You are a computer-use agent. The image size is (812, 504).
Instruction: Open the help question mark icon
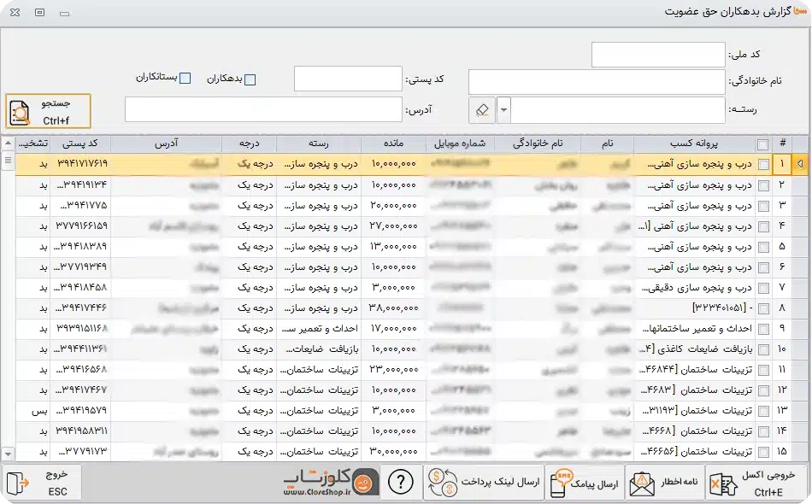[400, 483]
